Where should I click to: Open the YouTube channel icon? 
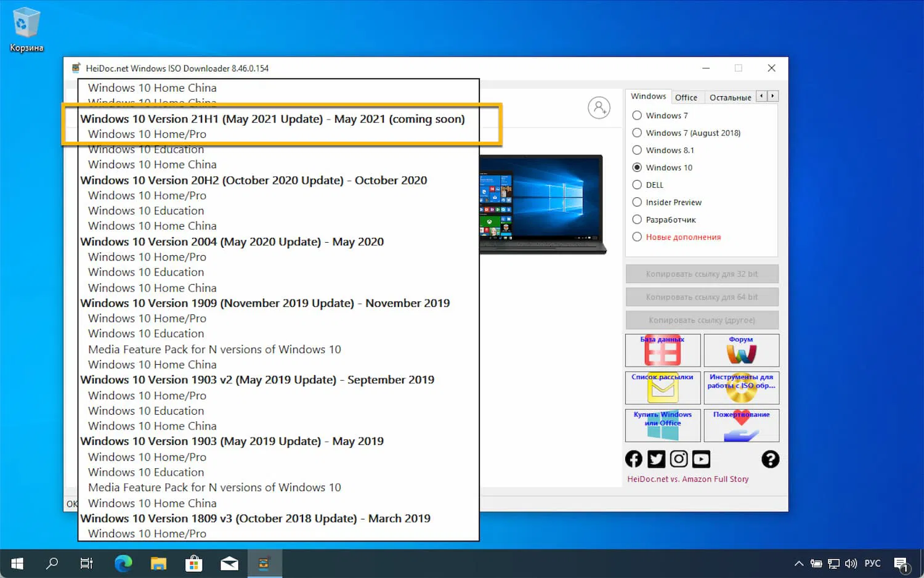[701, 458]
